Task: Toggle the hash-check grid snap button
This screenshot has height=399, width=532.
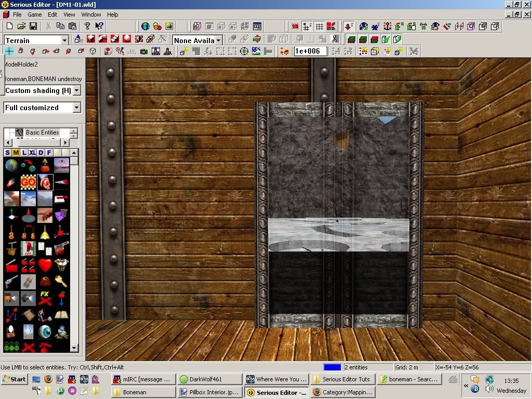Action: (x=308, y=26)
